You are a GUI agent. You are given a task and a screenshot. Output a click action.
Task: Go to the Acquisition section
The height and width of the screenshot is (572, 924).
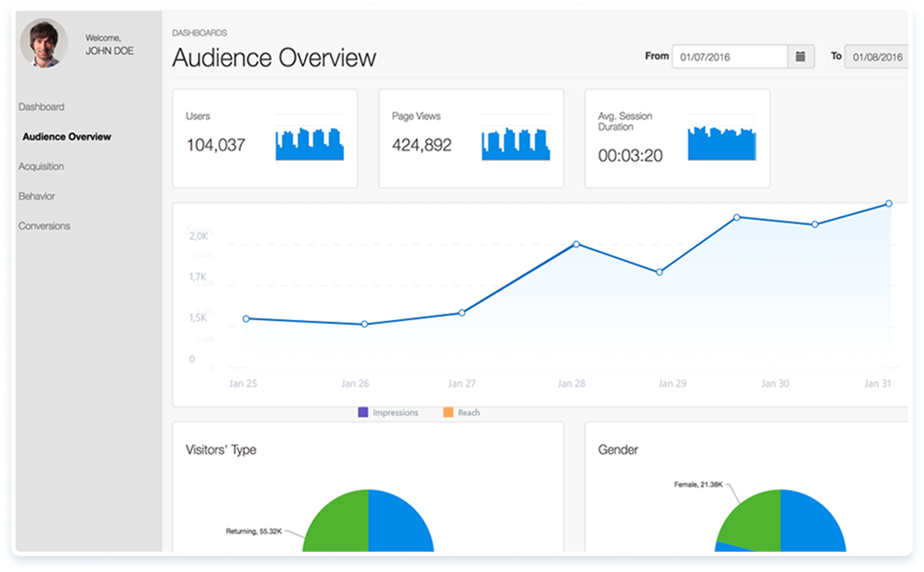(41, 166)
